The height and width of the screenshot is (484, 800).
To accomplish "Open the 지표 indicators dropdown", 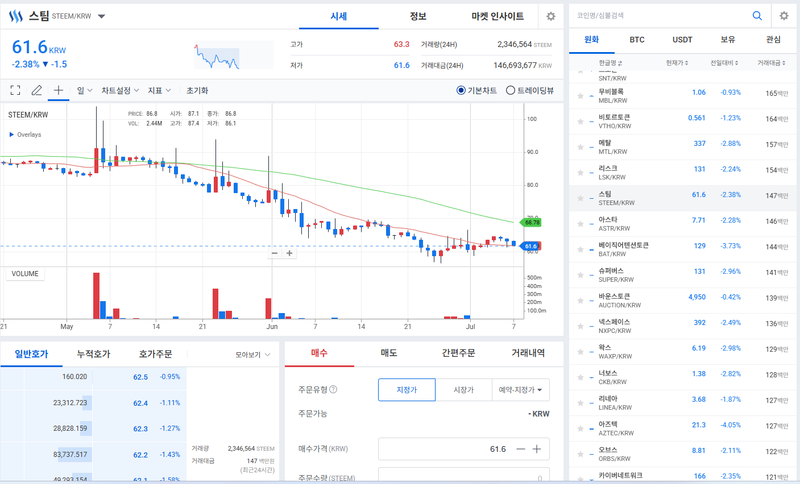I will [x=159, y=90].
